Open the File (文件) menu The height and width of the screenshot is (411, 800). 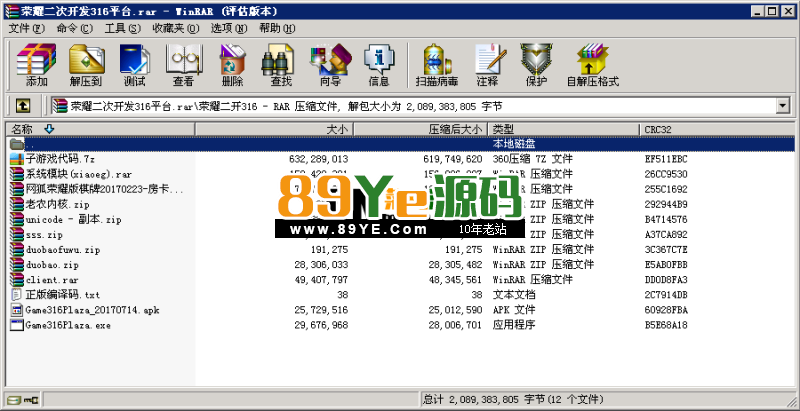pyautogui.click(x=27, y=29)
